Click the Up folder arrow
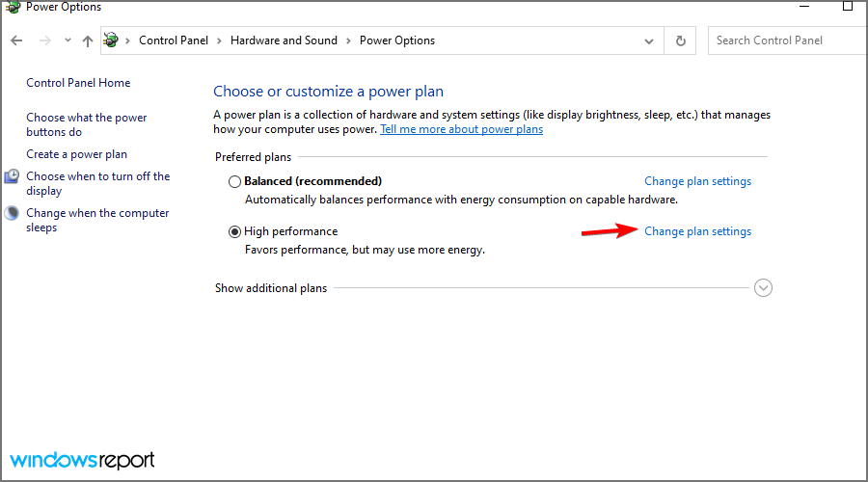Image resolution: width=868 pixels, height=482 pixels. (88, 40)
